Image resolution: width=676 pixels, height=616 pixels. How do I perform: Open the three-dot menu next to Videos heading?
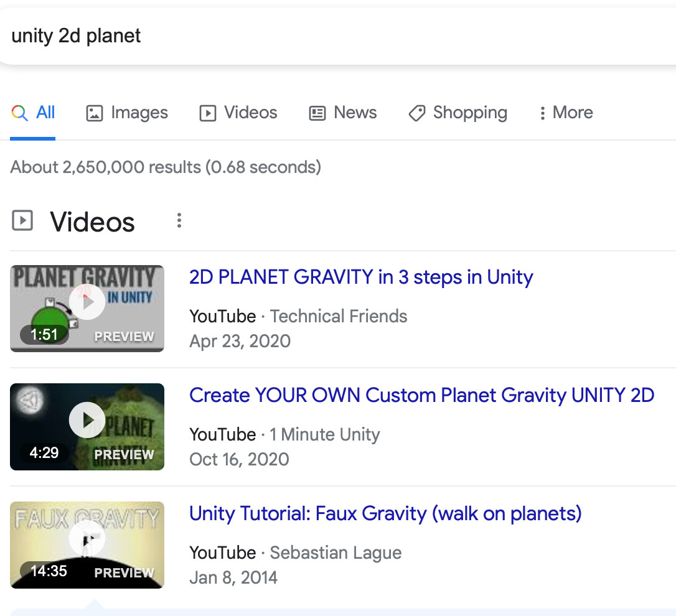[179, 220]
